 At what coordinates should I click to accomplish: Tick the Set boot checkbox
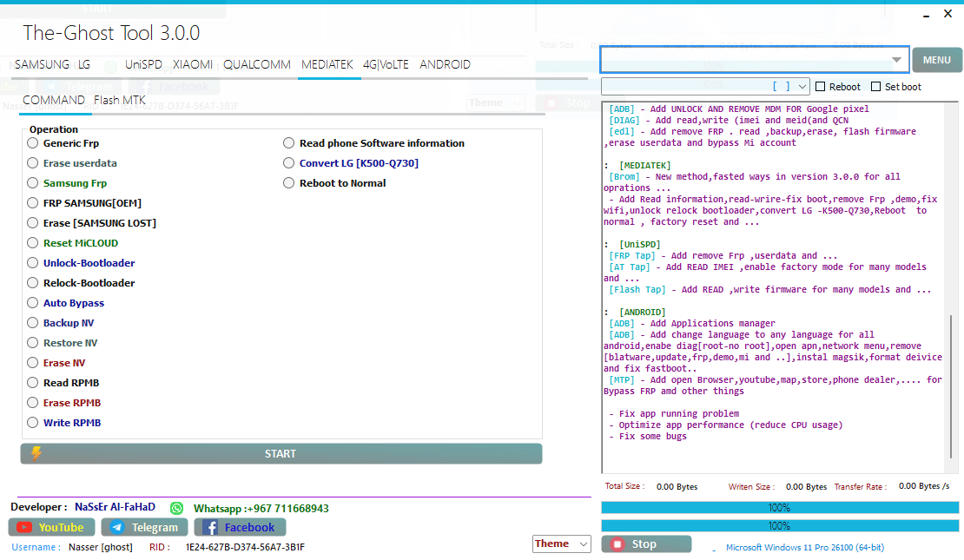coord(875,87)
